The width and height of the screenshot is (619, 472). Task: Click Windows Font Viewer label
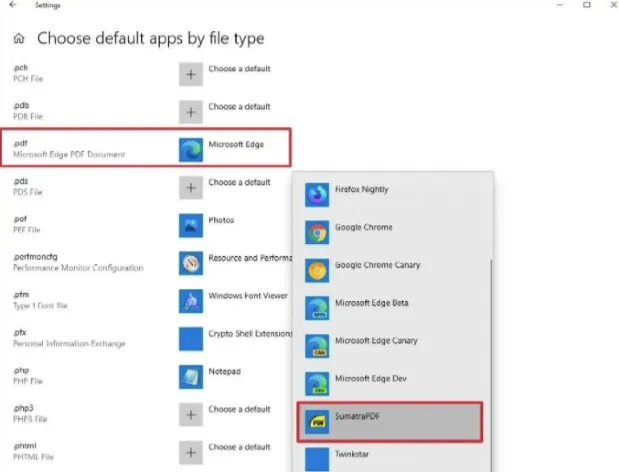[248, 296]
